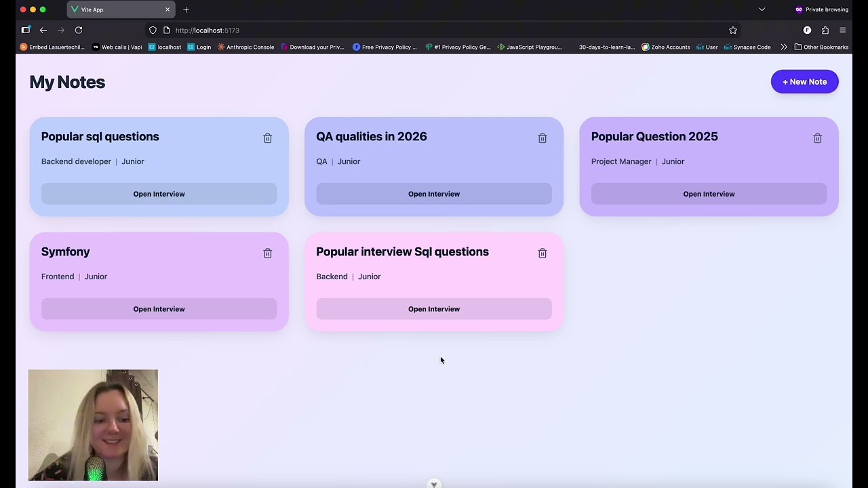Click the Popular Question 2025 title
The image size is (868, 488).
[654, 137]
